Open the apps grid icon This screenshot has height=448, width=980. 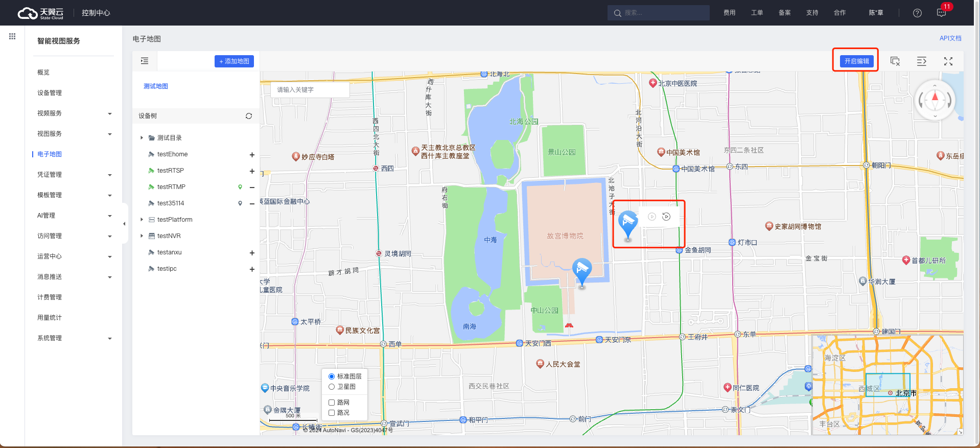click(12, 36)
